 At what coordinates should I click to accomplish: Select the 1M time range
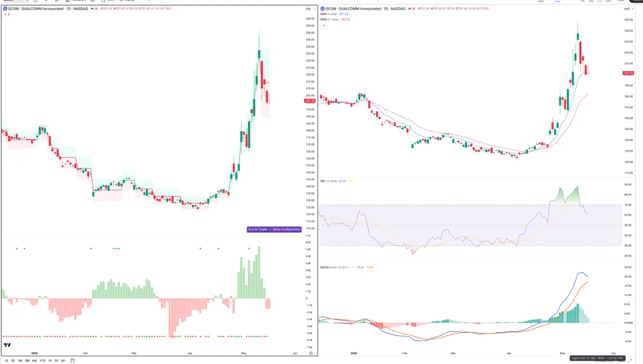point(20,361)
